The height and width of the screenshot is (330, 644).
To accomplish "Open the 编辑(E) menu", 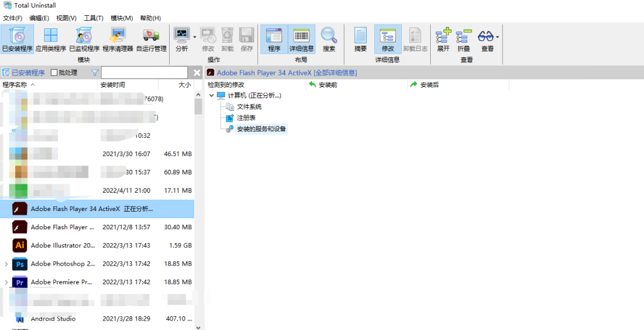I will (x=40, y=18).
